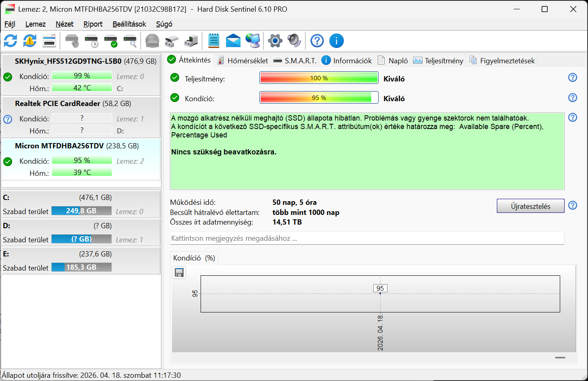Open the Fájl menu
This screenshot has width=588, height=381.
pos(10,24)
